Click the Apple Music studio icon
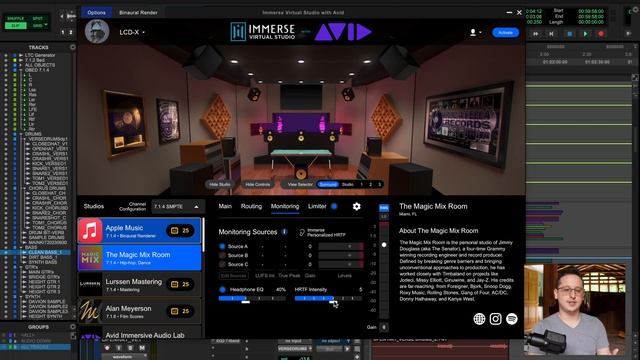Screen dimensions: 640x360 click(90, 231)
